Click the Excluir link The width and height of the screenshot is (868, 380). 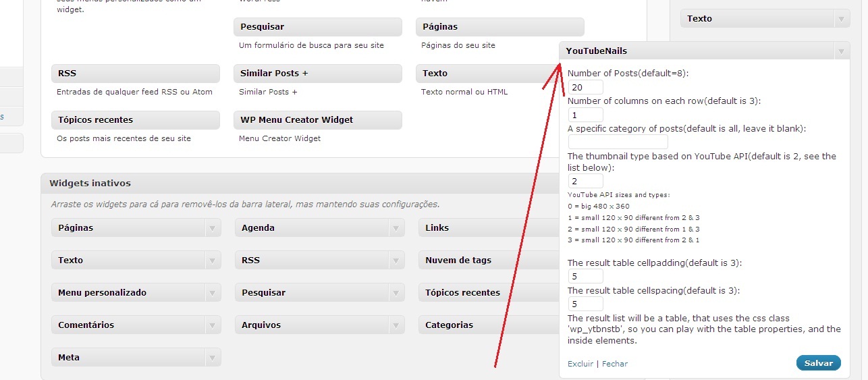(x=580, y=364)
